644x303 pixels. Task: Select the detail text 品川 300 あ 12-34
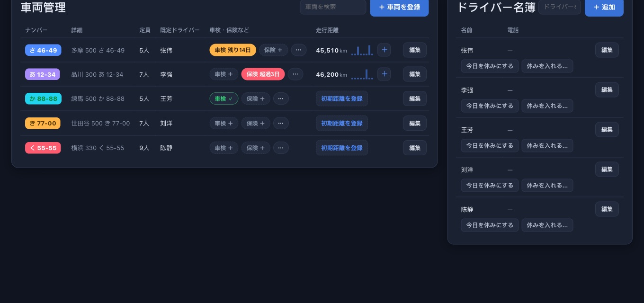[x=97, y=74]
